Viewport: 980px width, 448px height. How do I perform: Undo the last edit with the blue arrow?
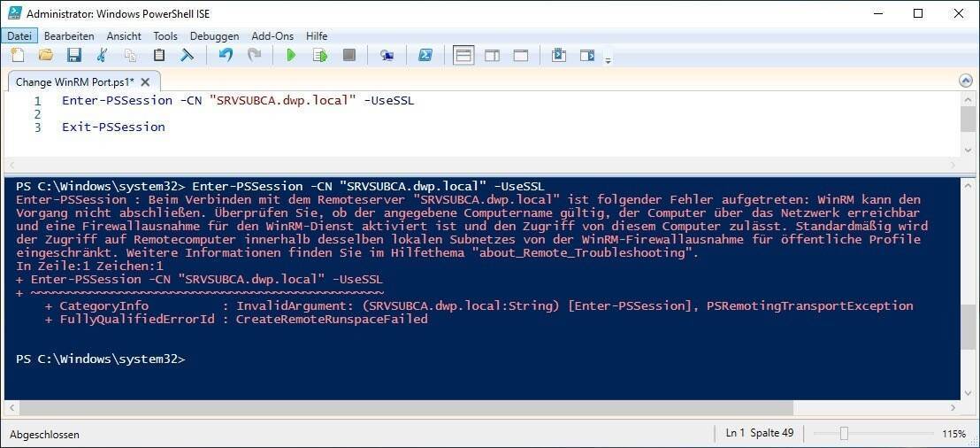coord(226,55)
